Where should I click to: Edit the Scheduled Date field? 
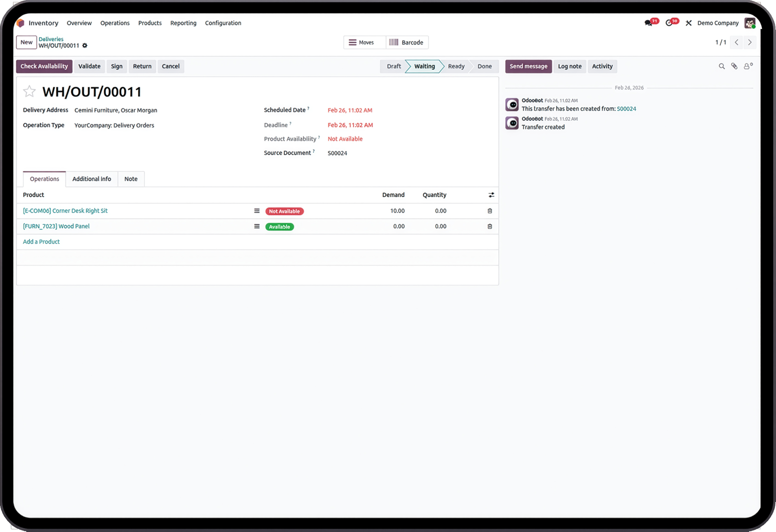(x=350, y=110)
